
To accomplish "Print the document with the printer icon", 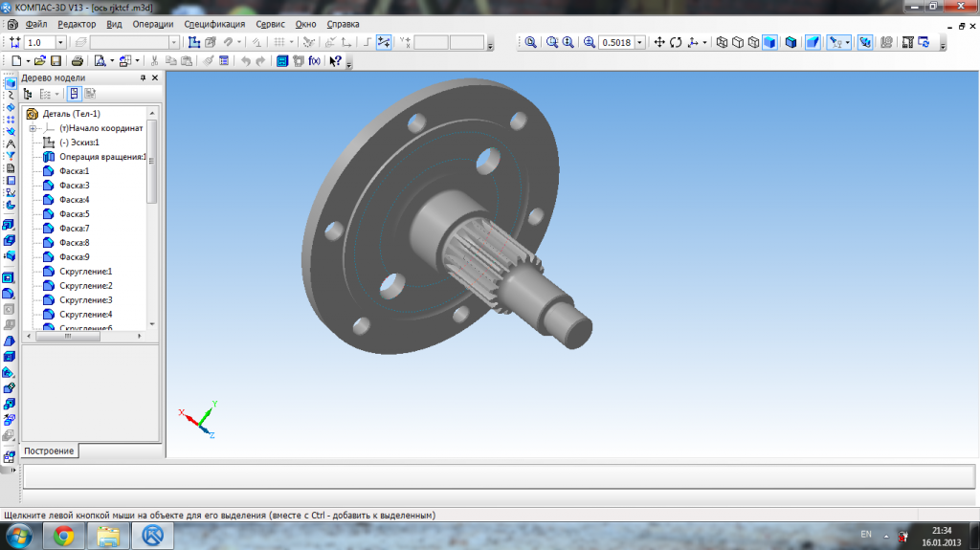I will (x=77, y=60).
